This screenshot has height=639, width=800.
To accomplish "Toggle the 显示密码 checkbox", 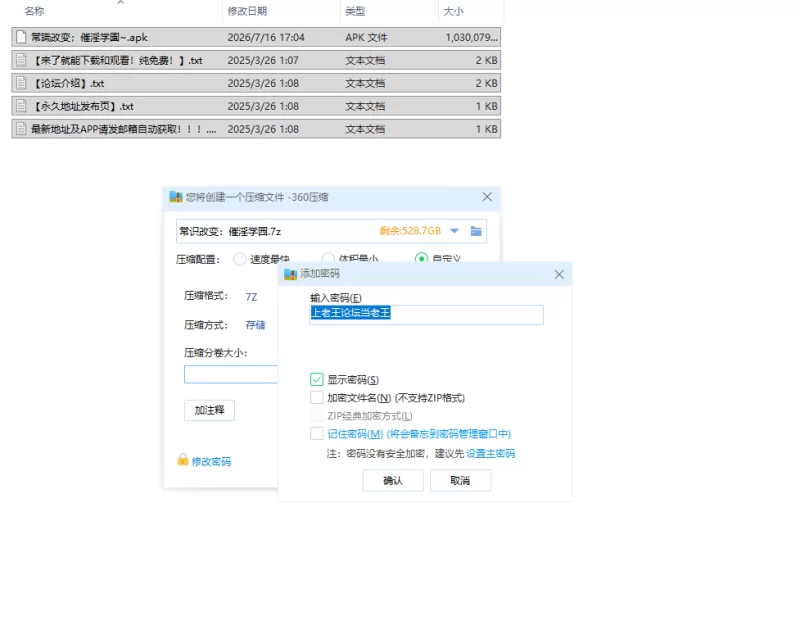I will coord(316,379).
